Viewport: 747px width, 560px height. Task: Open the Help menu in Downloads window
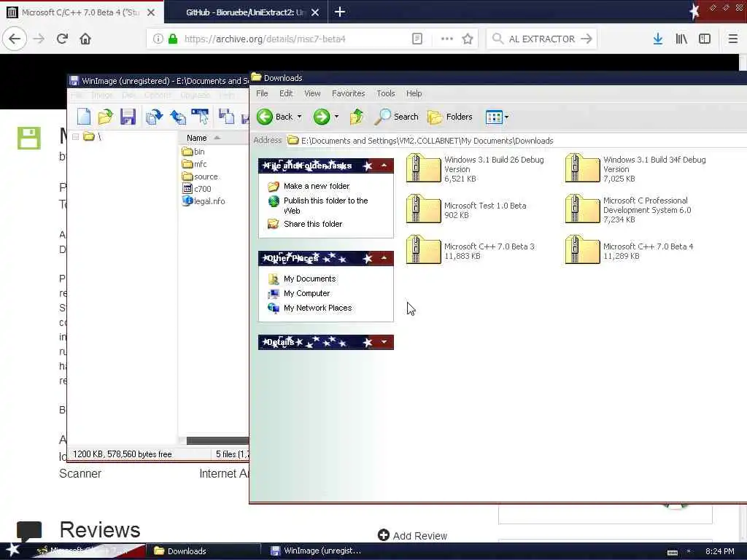tap(414, 93)
